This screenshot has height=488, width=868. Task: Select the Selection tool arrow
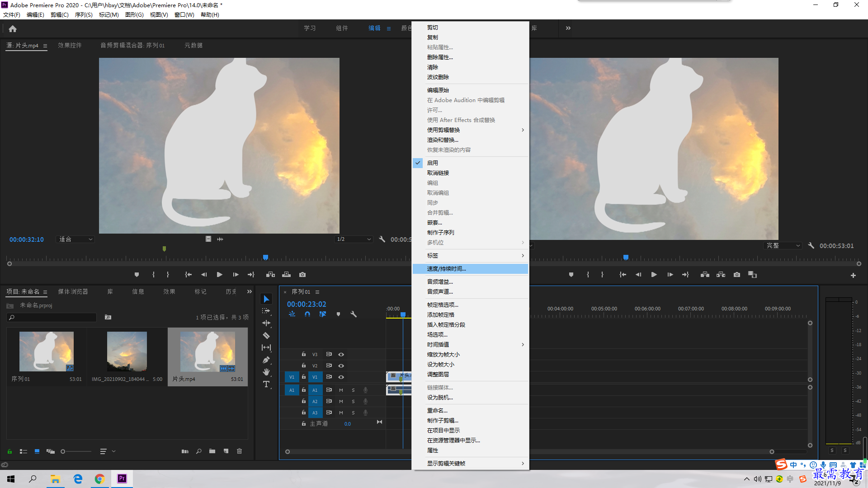266,299
